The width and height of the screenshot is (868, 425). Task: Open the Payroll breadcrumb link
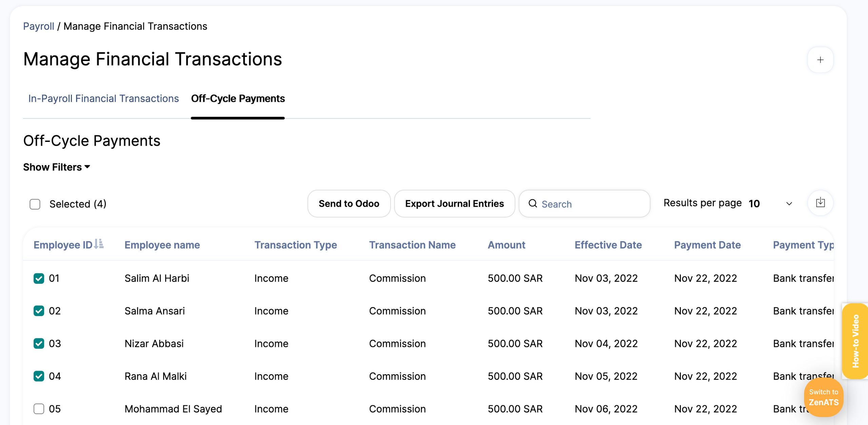pos(38,26)
